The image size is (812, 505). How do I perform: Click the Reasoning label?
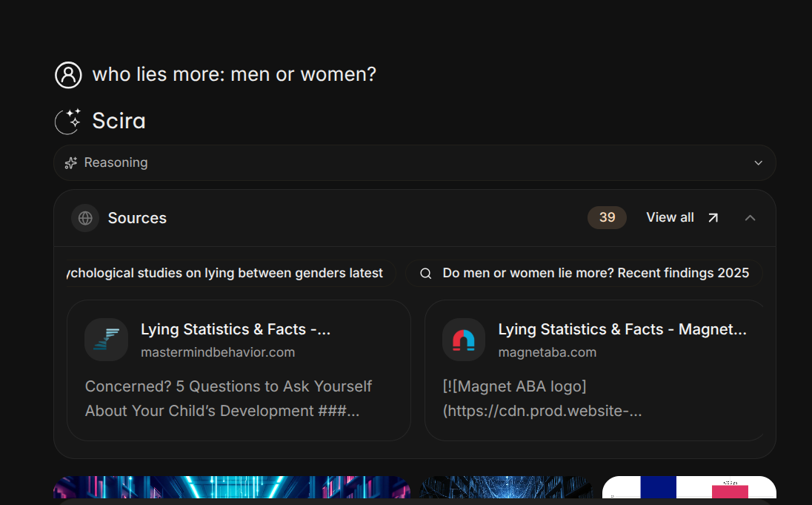(116, 163)
